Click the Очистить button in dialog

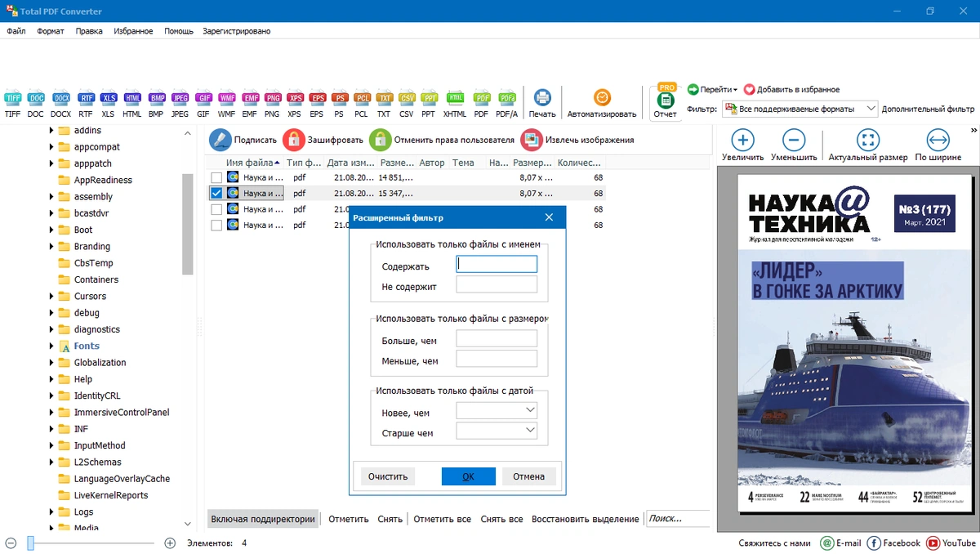pos(388,476)
